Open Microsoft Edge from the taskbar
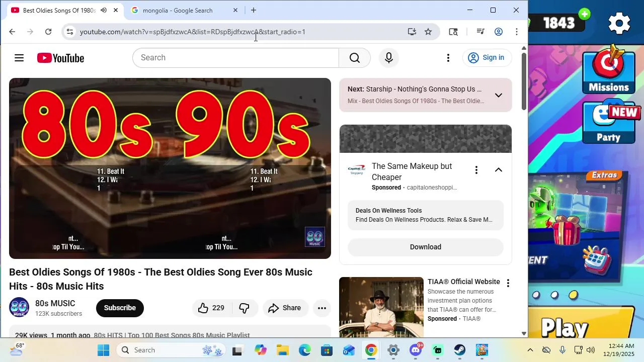Image resolution: width=644 pixels, height=362 pixels. (x=304, y=350)
